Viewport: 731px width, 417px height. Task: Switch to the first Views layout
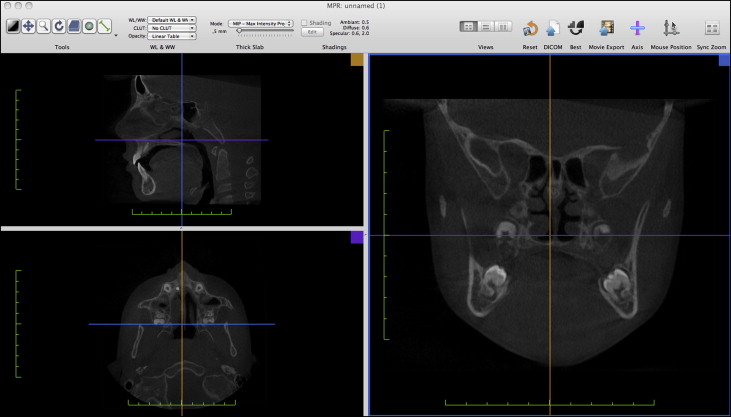pyautogui.click(x=467, y=26)
